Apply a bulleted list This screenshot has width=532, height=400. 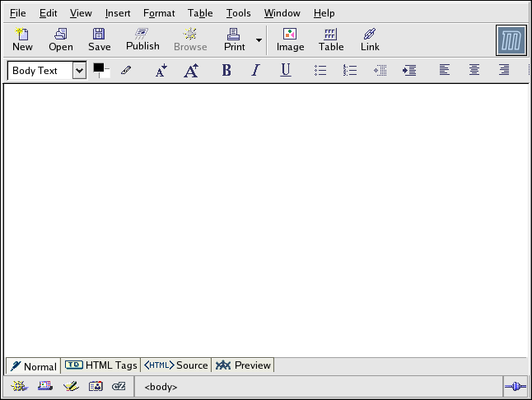[x=320, y=71]
